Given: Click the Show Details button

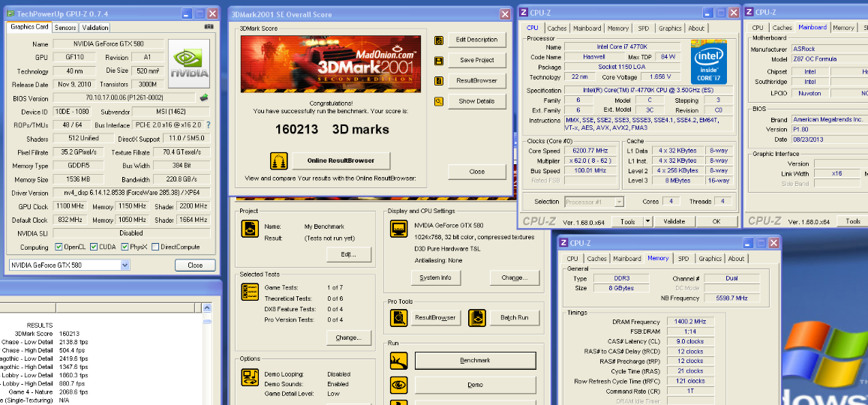Looking at the screenshot, I should pos(476,101).
